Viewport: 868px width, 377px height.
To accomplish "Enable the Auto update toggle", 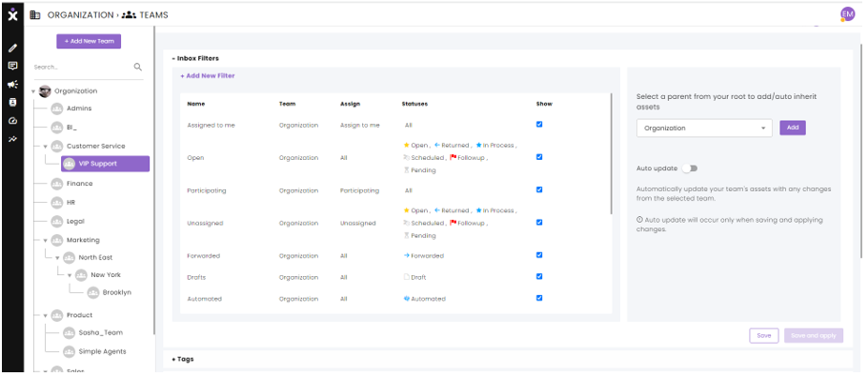I will (689, 169).
